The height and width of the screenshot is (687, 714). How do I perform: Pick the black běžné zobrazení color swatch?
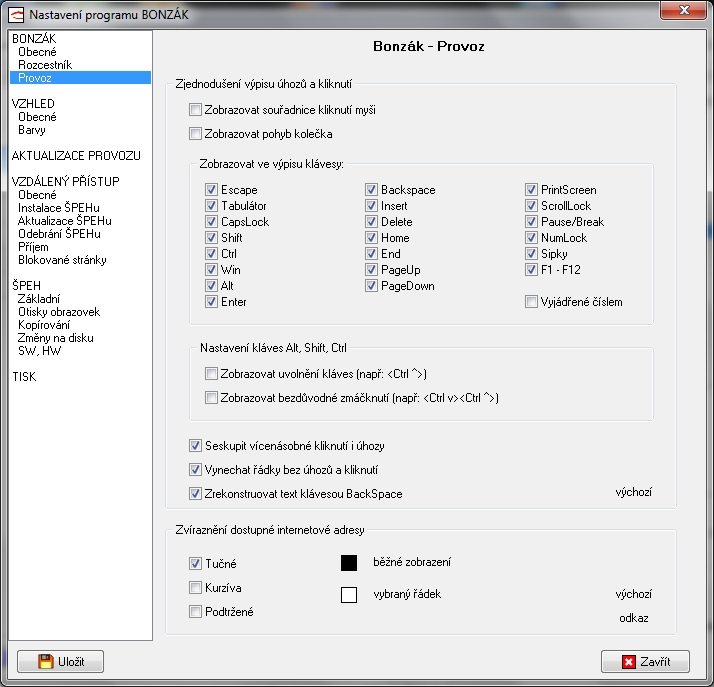point(349,563)
